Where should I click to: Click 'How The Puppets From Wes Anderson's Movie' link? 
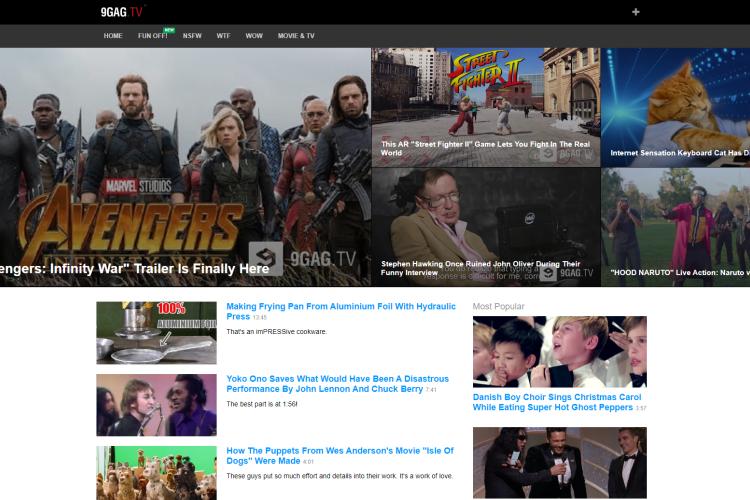[x=340, y=456]
